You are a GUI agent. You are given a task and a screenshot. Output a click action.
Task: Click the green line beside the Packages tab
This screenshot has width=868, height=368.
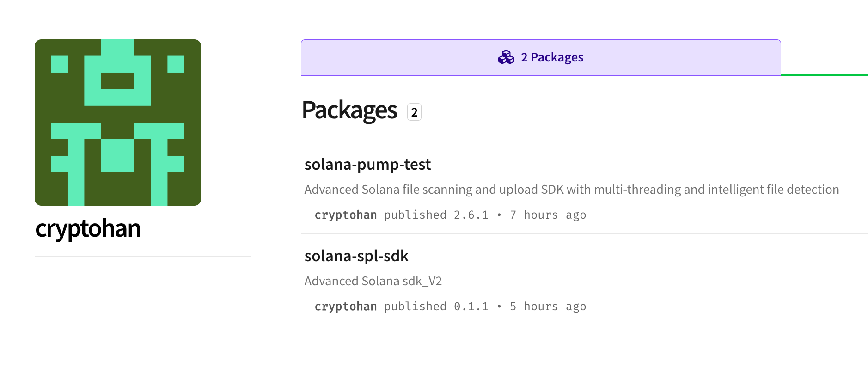click(x=824, y=74)
